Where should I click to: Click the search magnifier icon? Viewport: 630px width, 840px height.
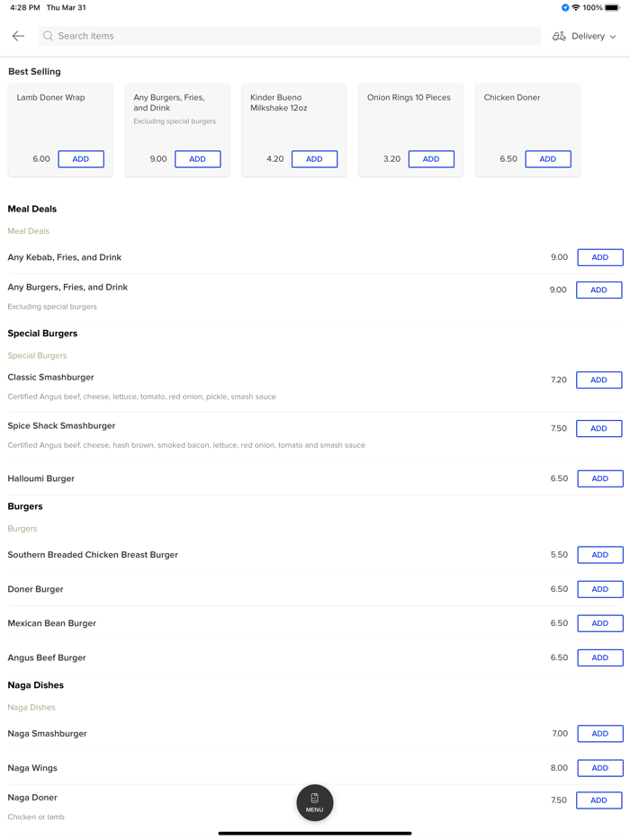tap(49, 36)
